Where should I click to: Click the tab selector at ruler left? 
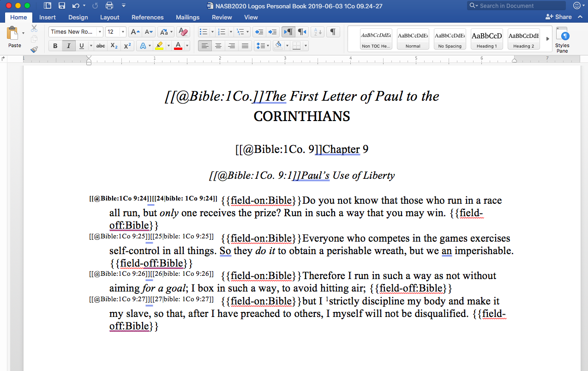coord(4,59)
